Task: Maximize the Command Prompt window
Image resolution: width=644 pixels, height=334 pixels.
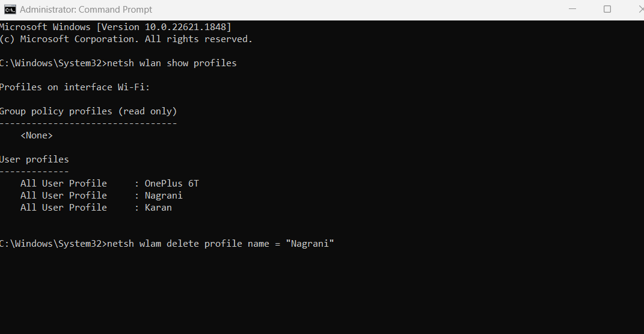Action: point(607,10)
